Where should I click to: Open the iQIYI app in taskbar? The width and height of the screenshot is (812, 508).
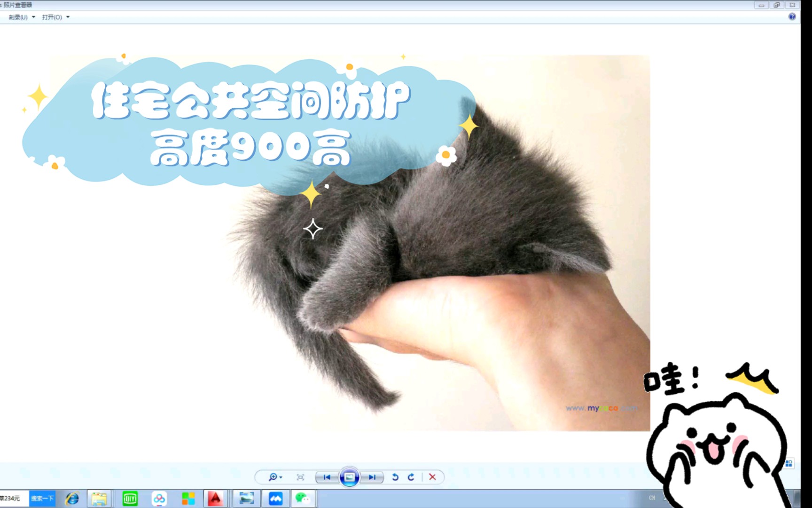click(130, 499)
